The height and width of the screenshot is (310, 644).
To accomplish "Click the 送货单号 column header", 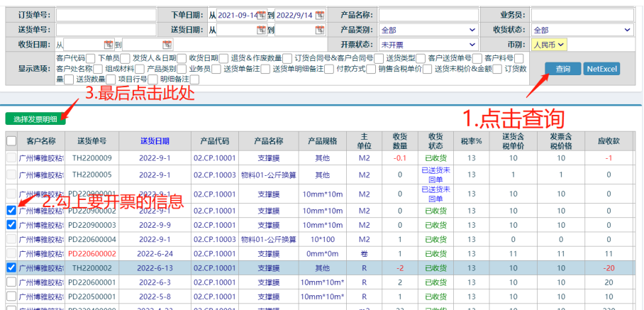I will [x=92, y=140].
